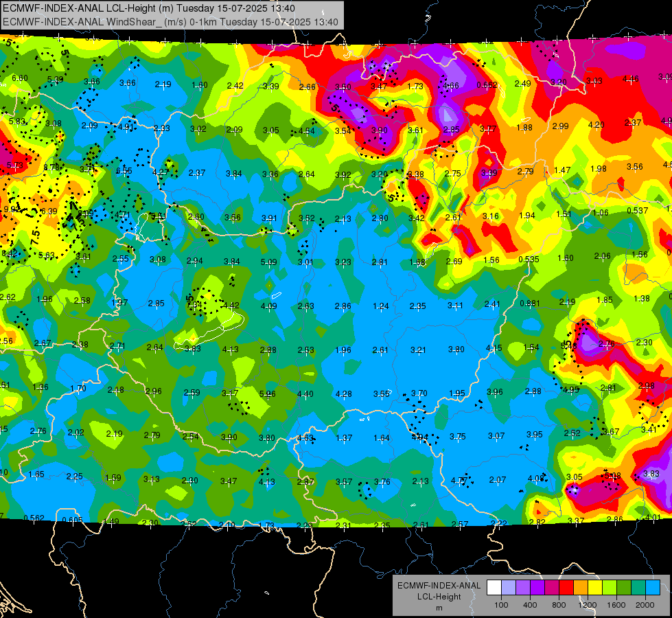The height and width of the screenshot is (618, 672).
Task: Click the wind shear value 3.91
Action: 270,218
